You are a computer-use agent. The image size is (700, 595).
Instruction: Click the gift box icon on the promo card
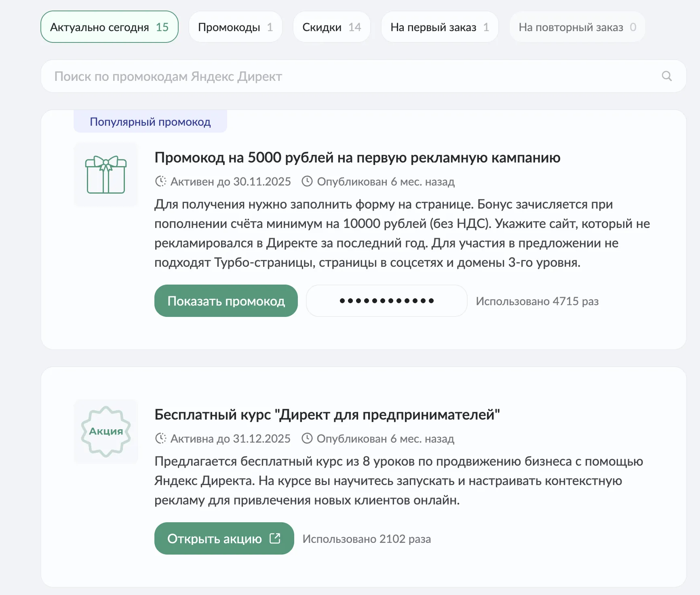click(105, 175)
